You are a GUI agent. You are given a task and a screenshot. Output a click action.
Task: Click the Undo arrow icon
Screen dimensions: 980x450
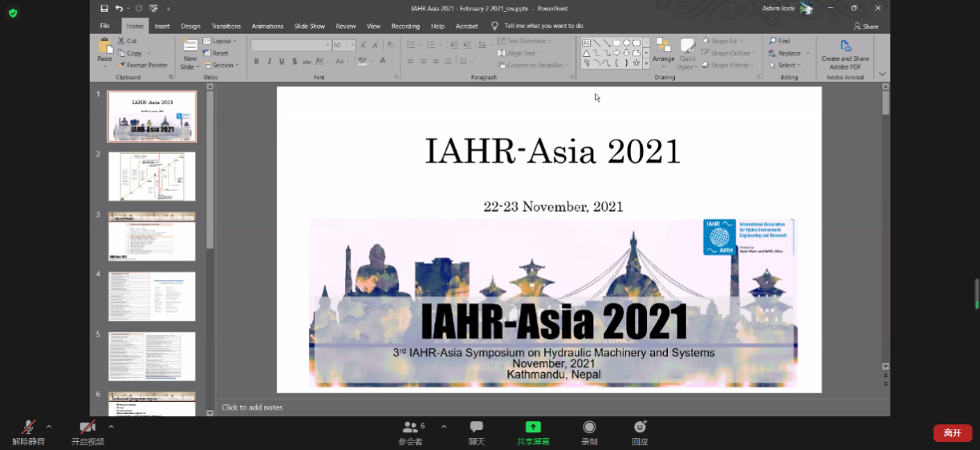click(119, 8)
